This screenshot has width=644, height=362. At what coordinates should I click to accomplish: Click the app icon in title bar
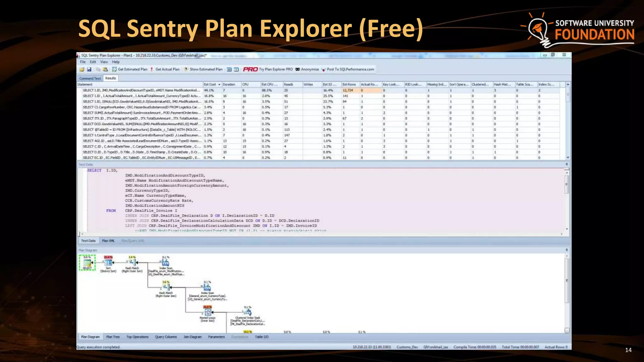tap(78, 55)
